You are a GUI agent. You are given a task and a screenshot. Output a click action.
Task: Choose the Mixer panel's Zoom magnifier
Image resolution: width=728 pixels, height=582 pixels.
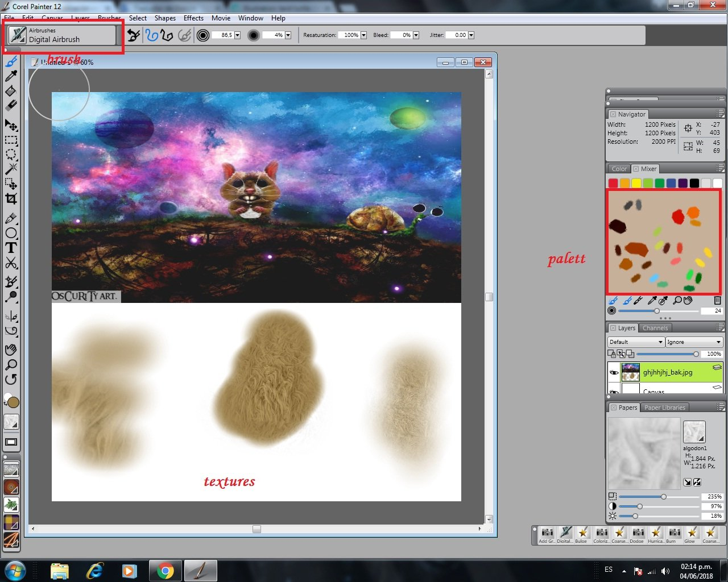coord(677,300)
